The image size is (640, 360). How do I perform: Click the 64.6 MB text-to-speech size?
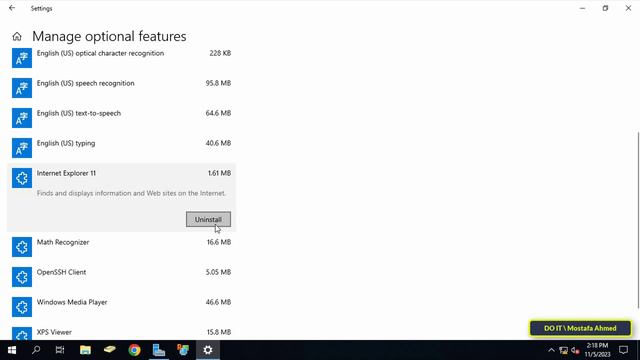pyautogui.click(x=218, y=113)
